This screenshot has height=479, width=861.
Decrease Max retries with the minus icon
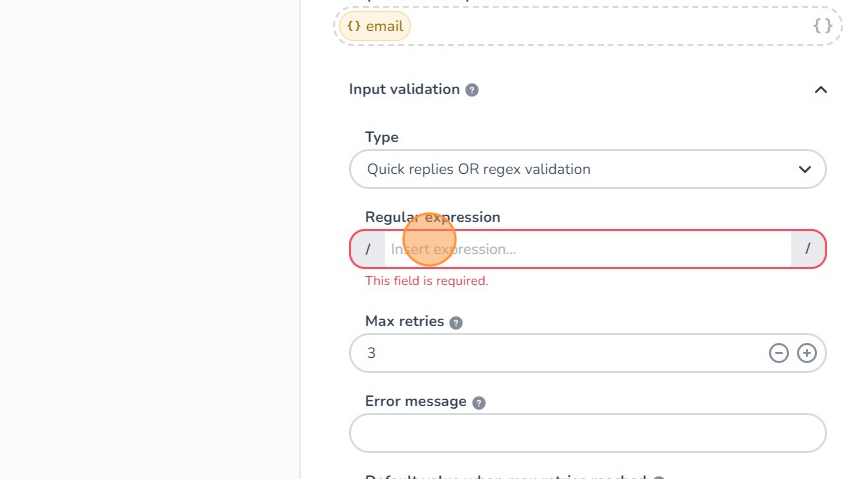coord(778,353)
